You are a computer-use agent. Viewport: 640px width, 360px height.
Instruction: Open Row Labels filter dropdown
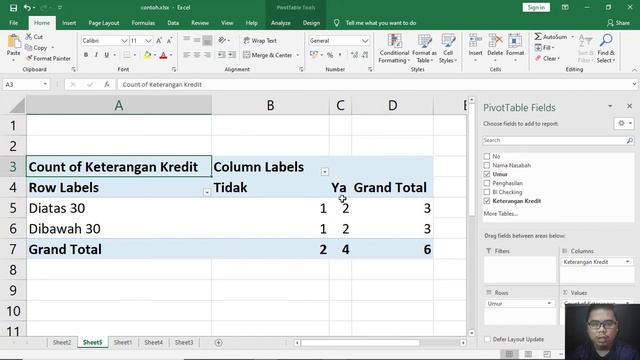pos(207,192)
